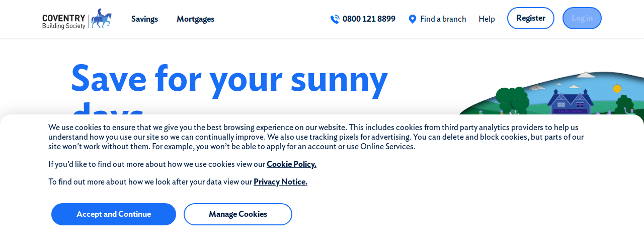Open the Manage Cookies options
This screenshot has height=242, width=644.
pos(238,214)
